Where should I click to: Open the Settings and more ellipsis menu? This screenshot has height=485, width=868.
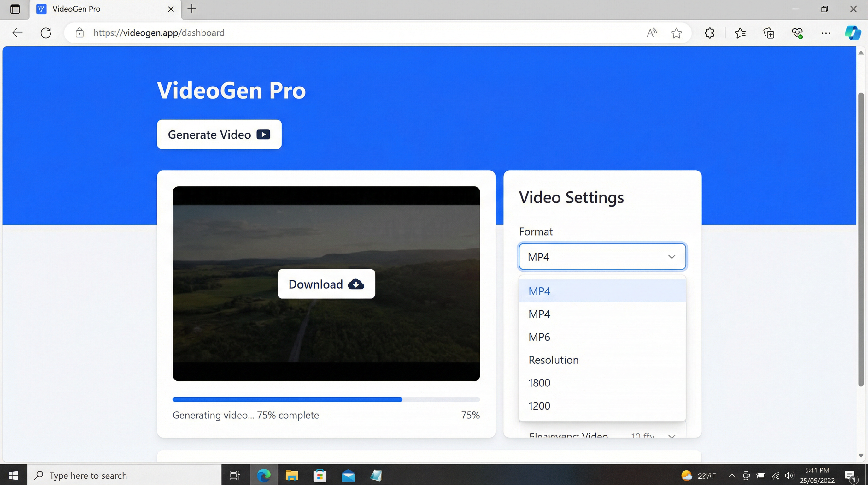click(x=825, y=33)
